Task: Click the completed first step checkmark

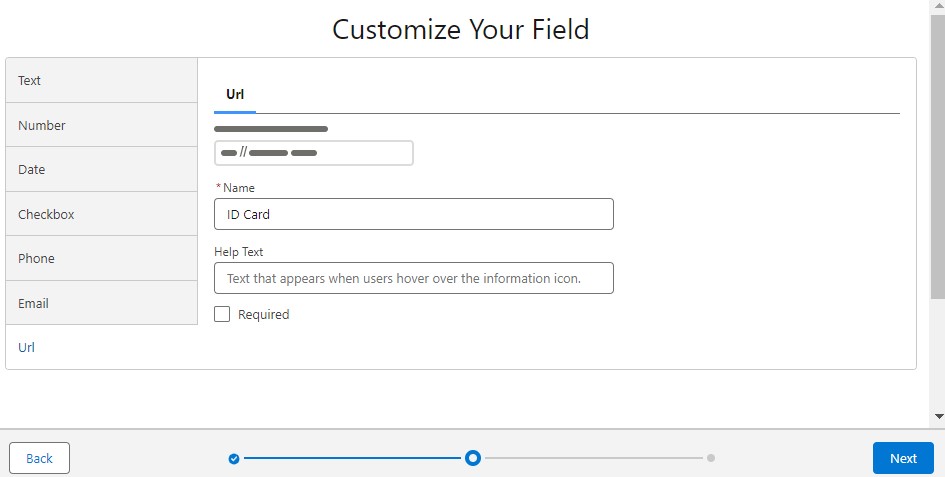Action: tap(234, 458)
